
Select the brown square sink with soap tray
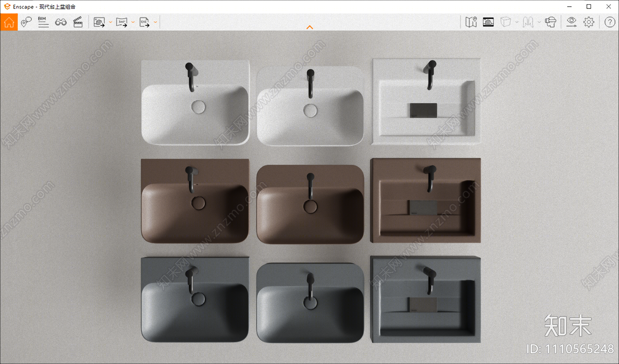(x=426, y=200)
